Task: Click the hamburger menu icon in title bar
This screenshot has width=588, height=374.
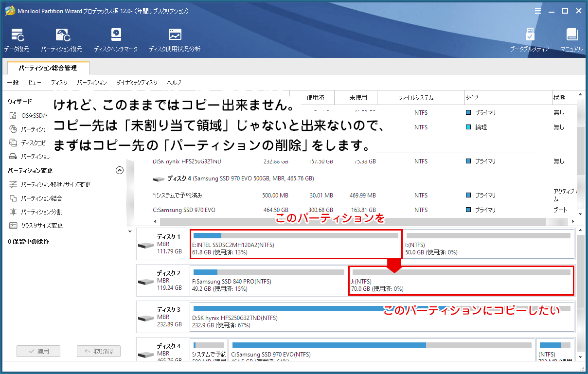Action: (x=537, y=11)
